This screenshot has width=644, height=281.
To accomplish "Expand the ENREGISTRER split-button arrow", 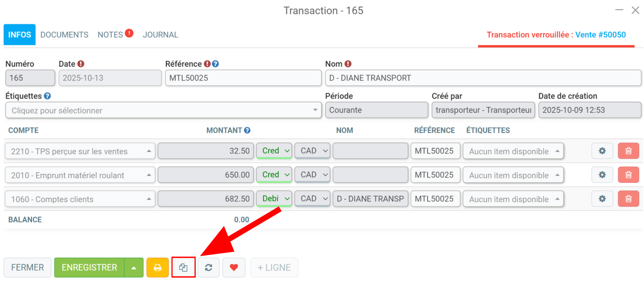I will click(134, 267).
